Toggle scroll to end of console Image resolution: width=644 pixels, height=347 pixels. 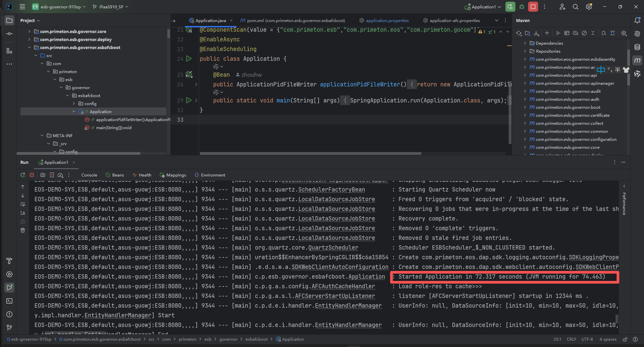coord(23,213)
